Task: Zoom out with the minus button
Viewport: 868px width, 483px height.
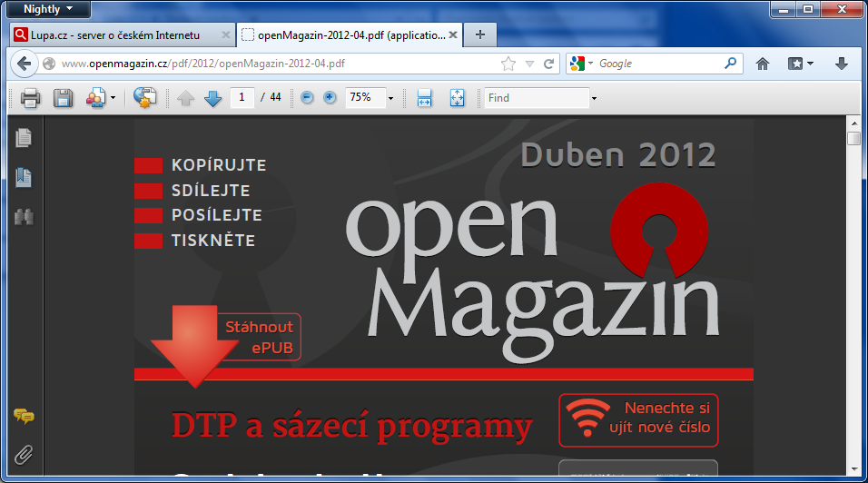Action: [x=307, y=98]
